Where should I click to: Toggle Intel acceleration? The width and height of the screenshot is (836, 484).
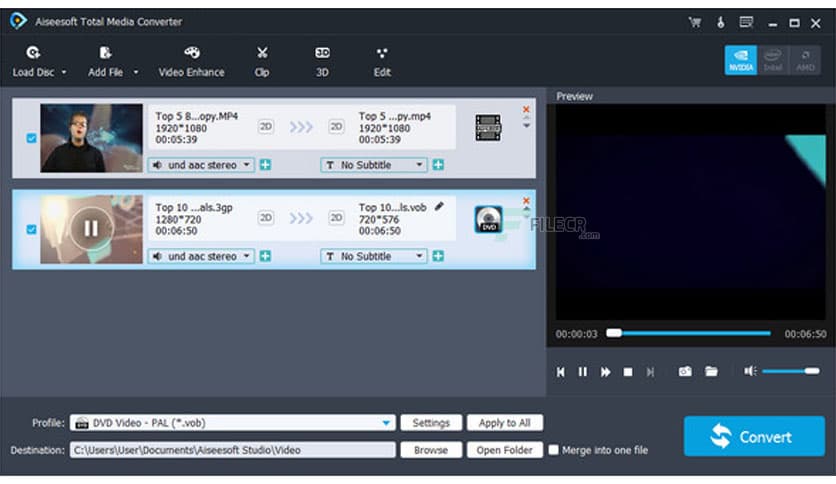[x=773, y=60]
